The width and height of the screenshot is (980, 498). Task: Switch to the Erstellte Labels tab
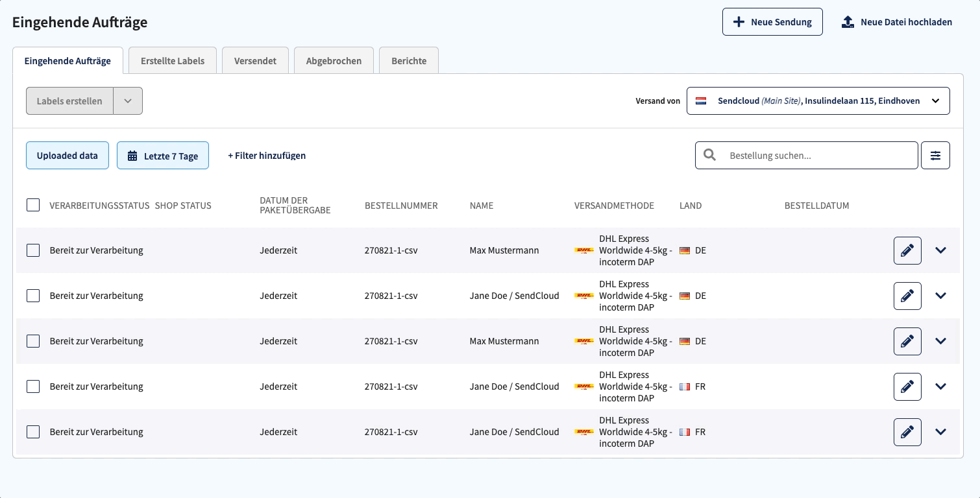coord(173,60)
